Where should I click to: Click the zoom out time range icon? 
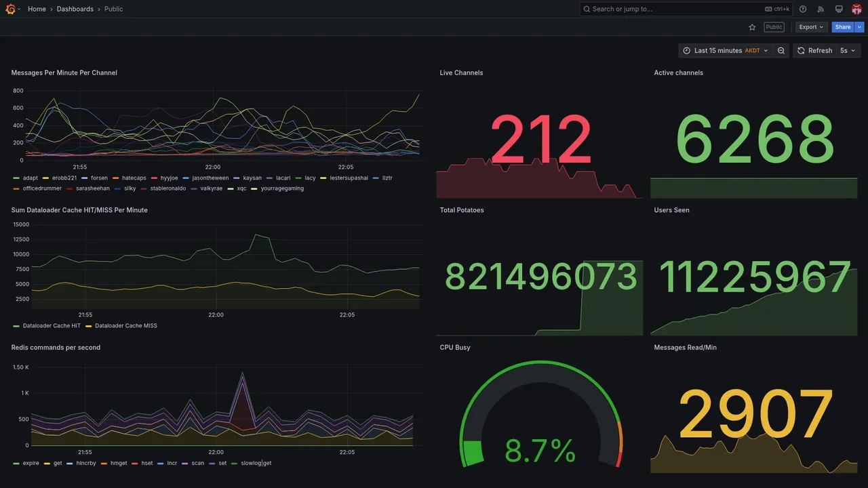tap(781, 51)
